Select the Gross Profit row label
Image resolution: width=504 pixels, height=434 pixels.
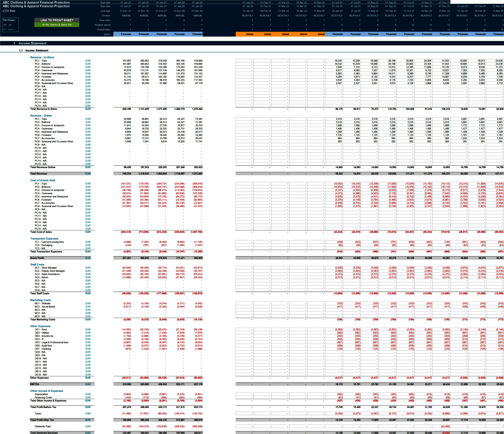pyautogui.click(x=37, y=258)
